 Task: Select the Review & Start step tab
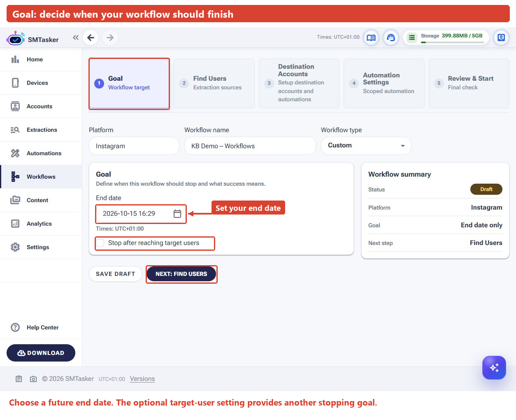469,83
